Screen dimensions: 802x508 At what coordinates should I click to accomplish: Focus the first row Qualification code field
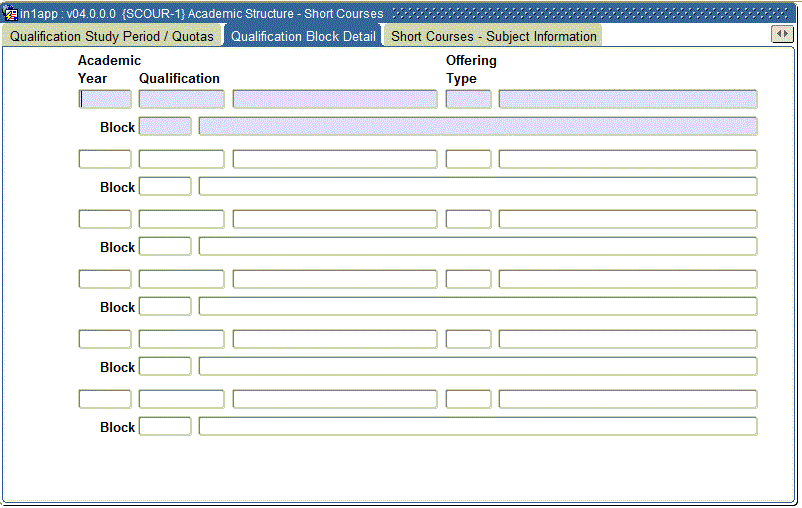point(181,99)
